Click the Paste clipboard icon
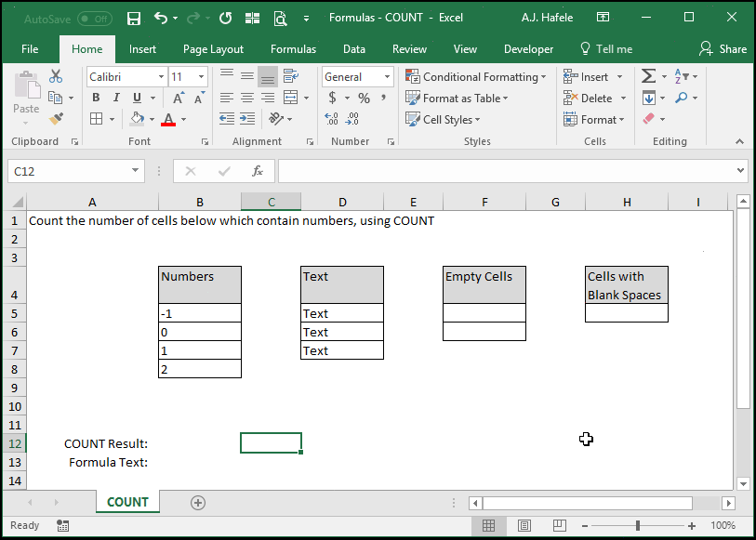 pos(27,85)
